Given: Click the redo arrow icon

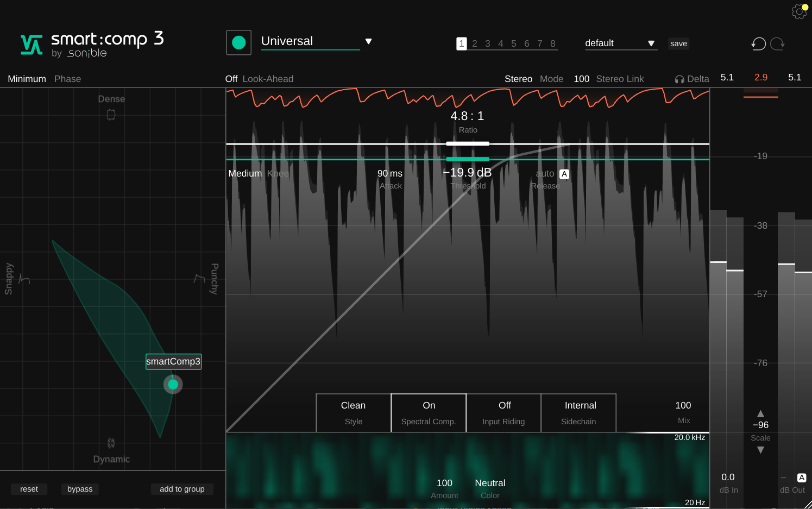Looking at the screenshot, I should coord(777,43).
